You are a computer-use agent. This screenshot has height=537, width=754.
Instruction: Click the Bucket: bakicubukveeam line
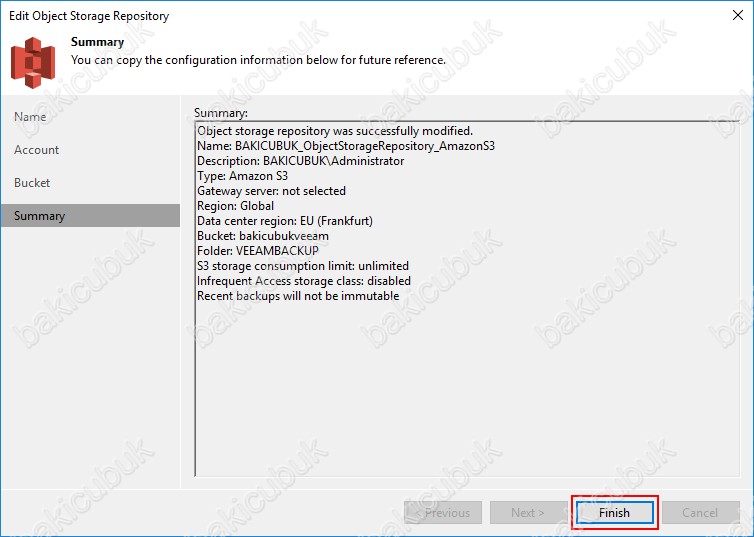coord(263,236)
